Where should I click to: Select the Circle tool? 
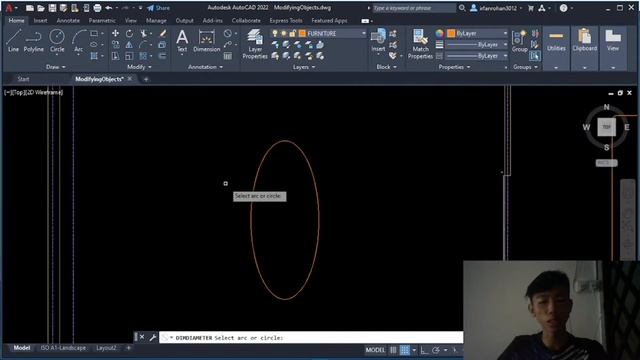[x=57, y=41]
